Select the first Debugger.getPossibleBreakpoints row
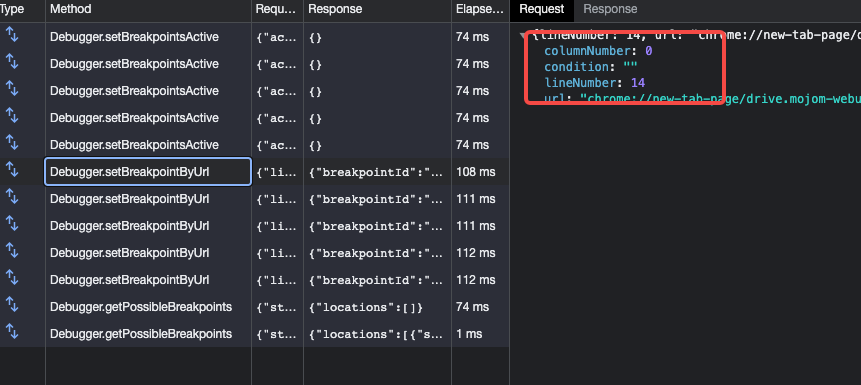The image size is (861, 385). 254,306
